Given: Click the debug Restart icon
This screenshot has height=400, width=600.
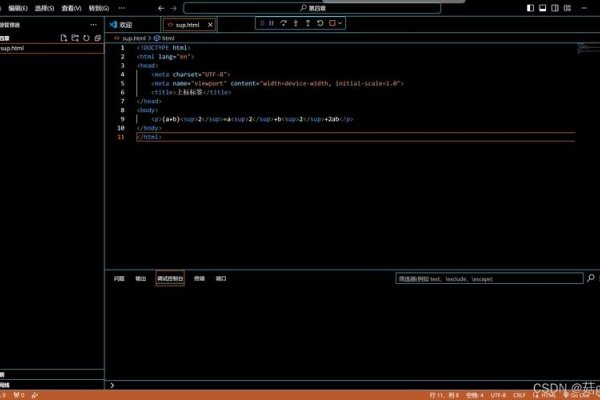Looking at the screenshot, I should point(319,22).
